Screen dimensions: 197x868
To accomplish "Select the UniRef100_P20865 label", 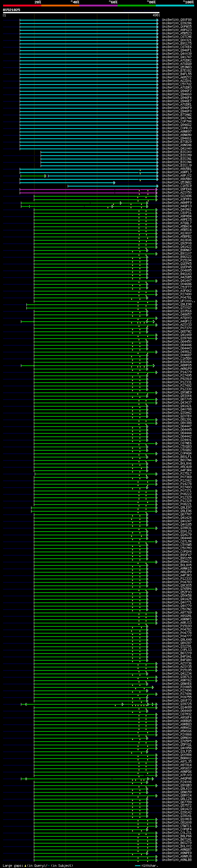I will click(x=176, y=687).
